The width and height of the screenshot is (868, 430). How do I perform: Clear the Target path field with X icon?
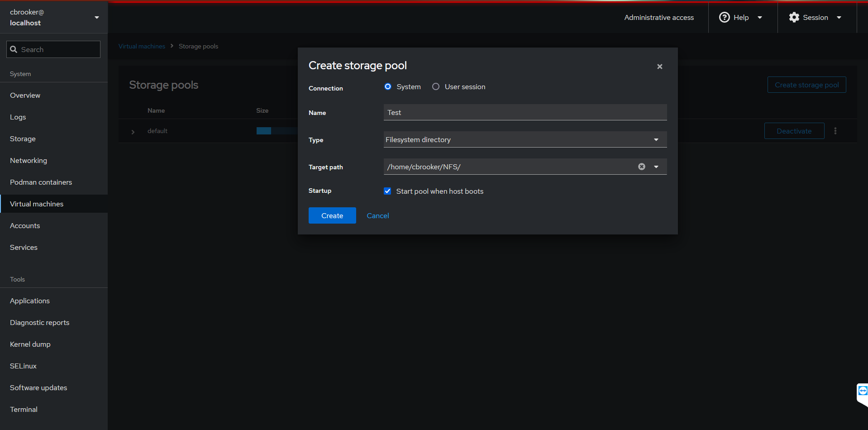click(x=641, y=167)
